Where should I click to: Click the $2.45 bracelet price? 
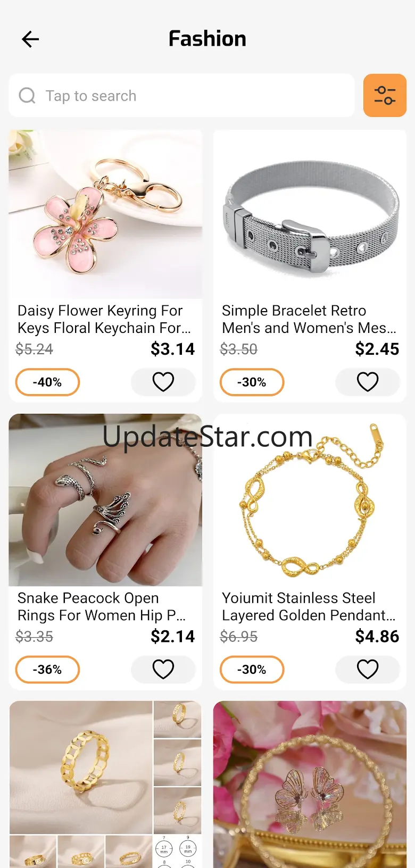point(377,349)
